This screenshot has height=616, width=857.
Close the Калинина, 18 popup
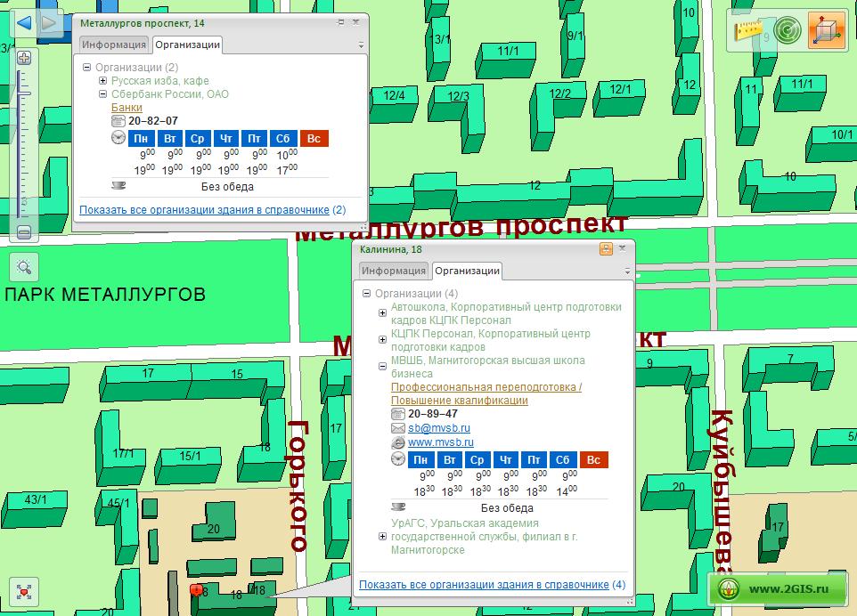pos(622,248)
